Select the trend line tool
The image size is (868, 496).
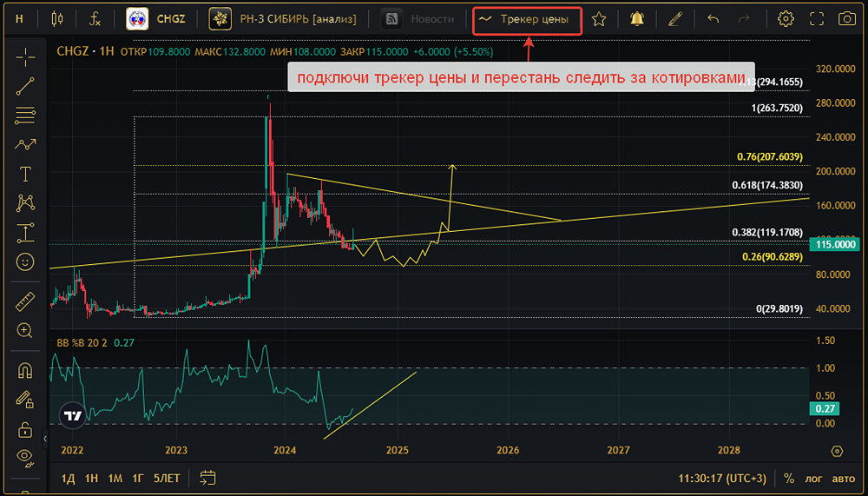click(x=25, y=87)
